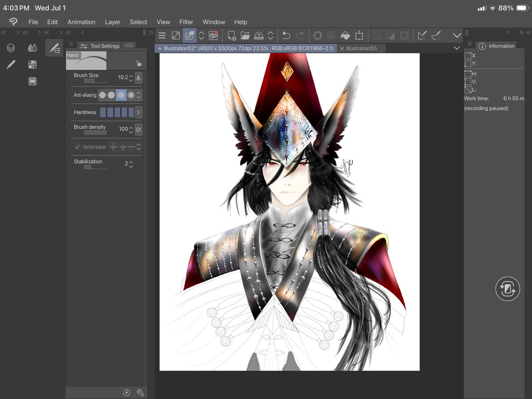Open the Window menu
Image resolution: width=532 pixels, height=399 pixels.
[214, 22]
